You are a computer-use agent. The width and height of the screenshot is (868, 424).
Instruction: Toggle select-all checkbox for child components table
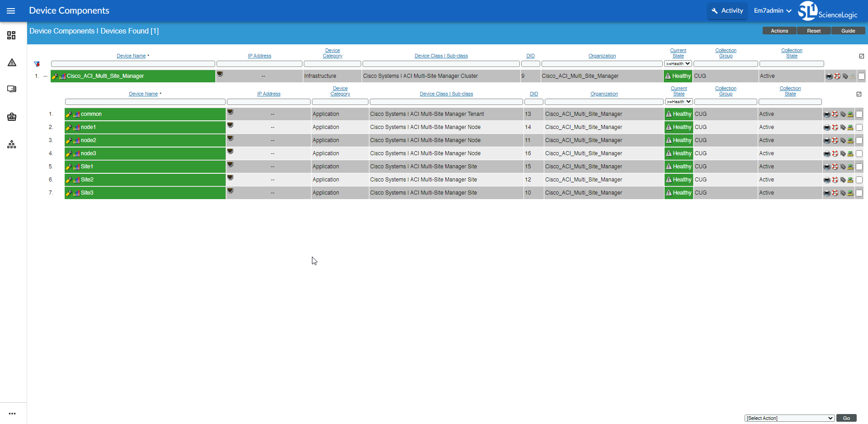(x=859, y=94)
